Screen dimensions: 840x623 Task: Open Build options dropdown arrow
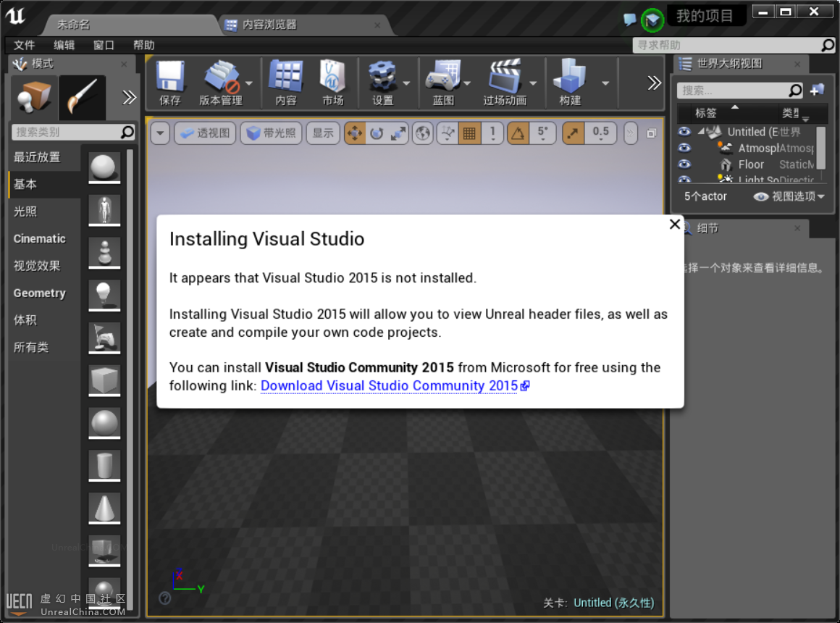tap(605, 83)
